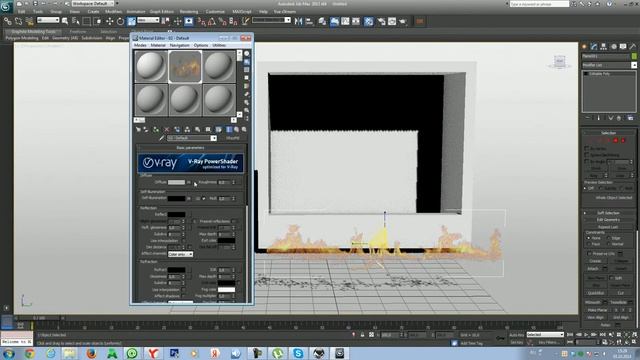The image size is (640, 360).
Task: Click the Select and Move tool
Action: (109, 21)
